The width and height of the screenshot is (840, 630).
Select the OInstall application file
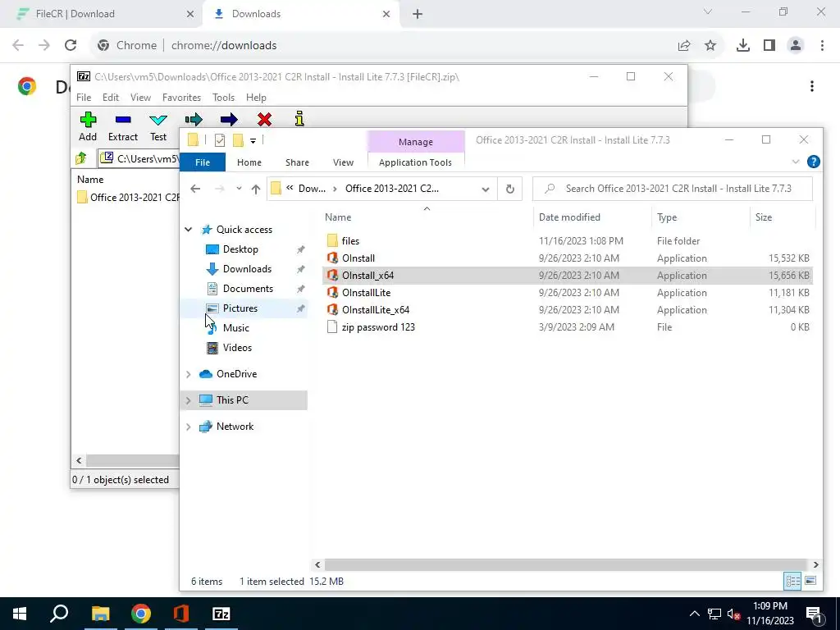click(x=358, y=258)
